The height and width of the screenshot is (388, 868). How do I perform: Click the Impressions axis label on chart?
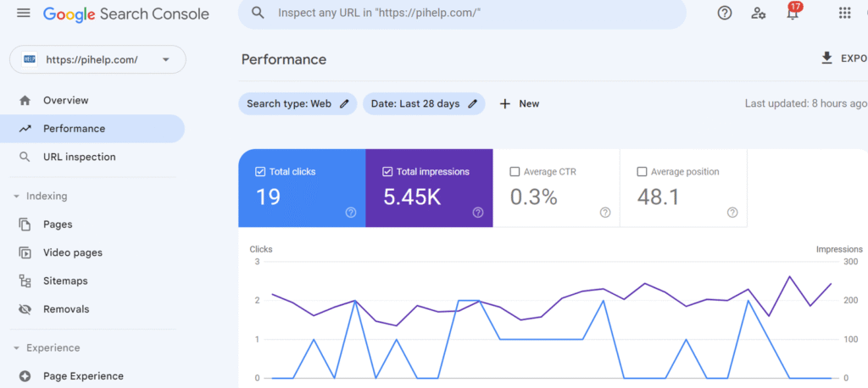coord(839,249)
